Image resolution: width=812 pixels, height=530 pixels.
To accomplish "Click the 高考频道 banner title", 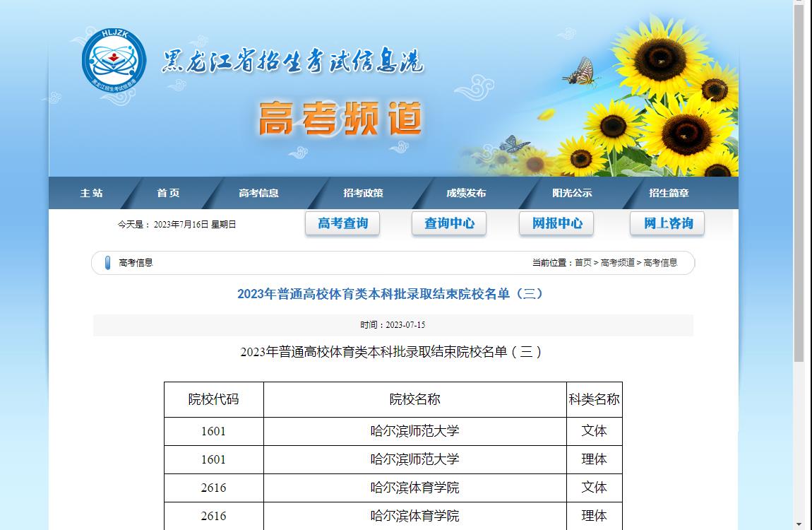I will click(340, 119).
